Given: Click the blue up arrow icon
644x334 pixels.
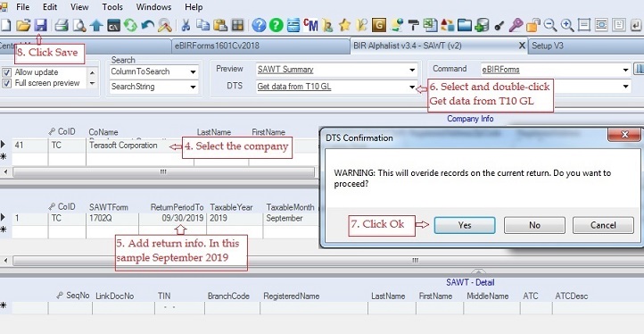Looking at the screenshot, I should (96, 26).
